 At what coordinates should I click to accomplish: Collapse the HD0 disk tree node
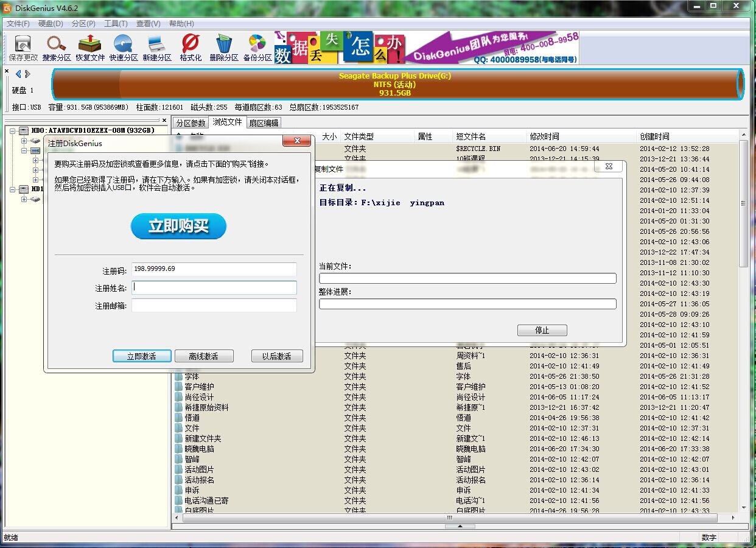pyautogui.click(x=13, y=130)
